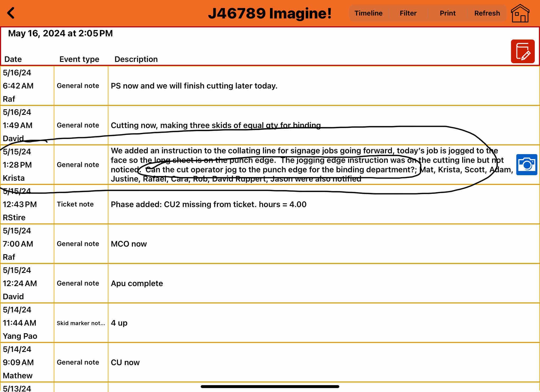This screenshot has width=540, height=392.
Task: Open the 'MCO now' general note
Action: pyautogui.click(x=129, y=244)
